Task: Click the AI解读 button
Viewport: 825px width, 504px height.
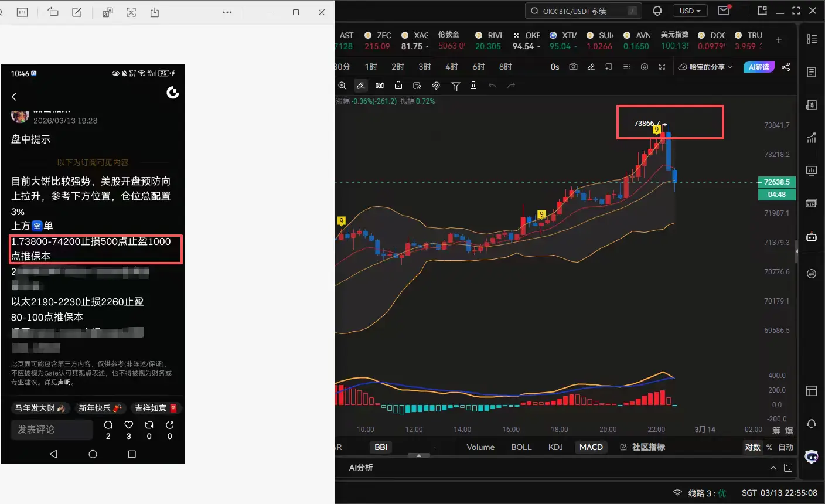Action: pyautogui.click(x=759, y=67)
